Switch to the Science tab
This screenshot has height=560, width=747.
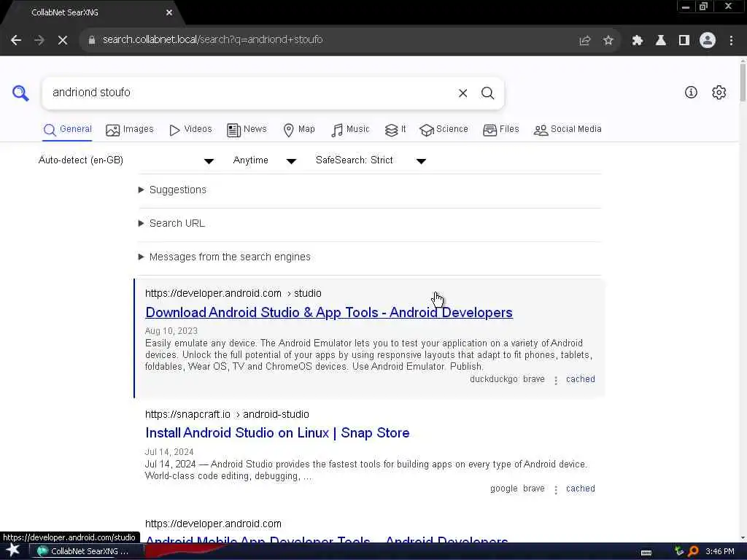[x=444, y=130]
